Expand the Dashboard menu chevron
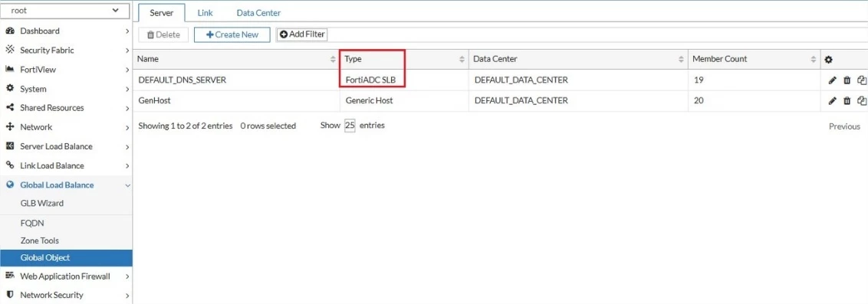Screen dimensions: 868x304 (x=127, y=31)
